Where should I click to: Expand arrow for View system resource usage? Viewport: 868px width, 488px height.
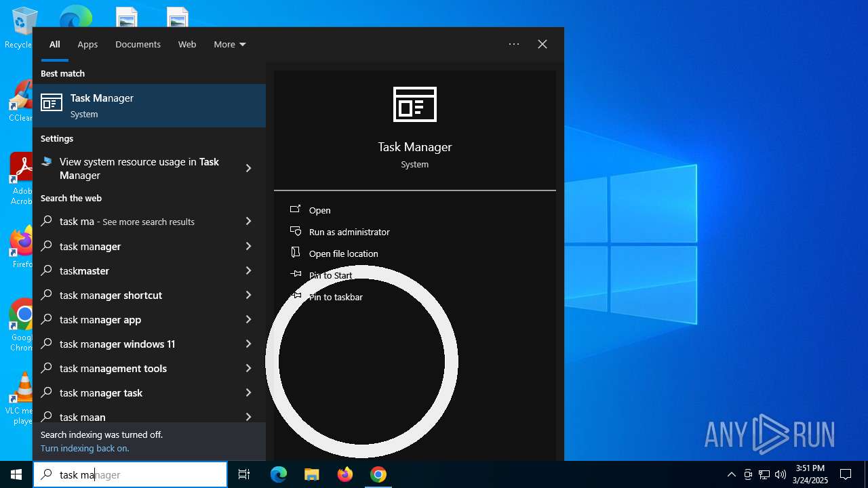coord(248,168)
